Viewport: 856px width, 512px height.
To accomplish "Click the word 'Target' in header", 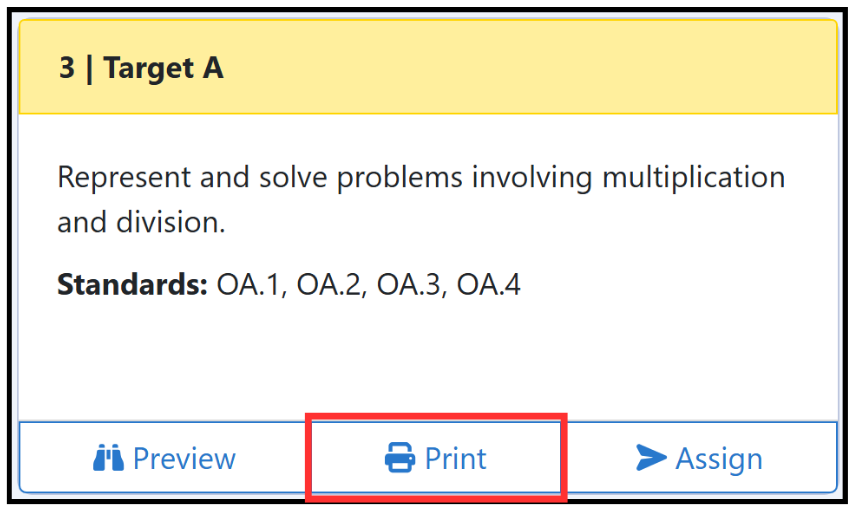I will click(x=148, y=69).
